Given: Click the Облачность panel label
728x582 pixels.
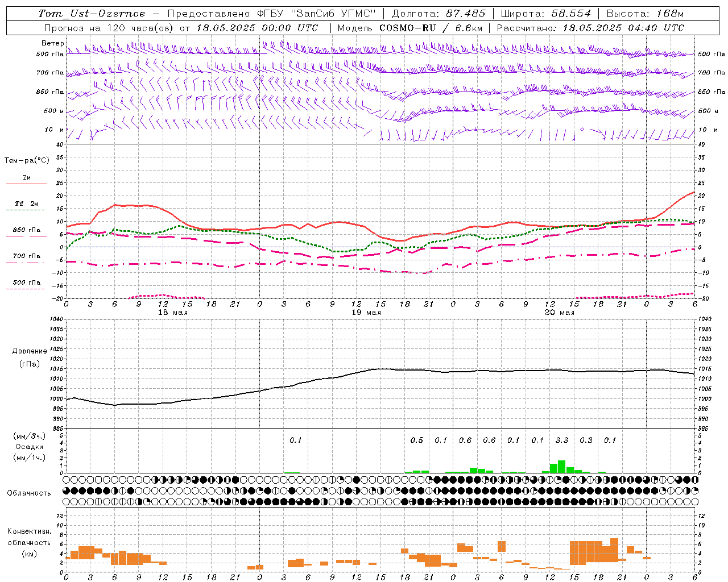Looking at the screenshot, I should pyautogui.click(x=29, y=493).
